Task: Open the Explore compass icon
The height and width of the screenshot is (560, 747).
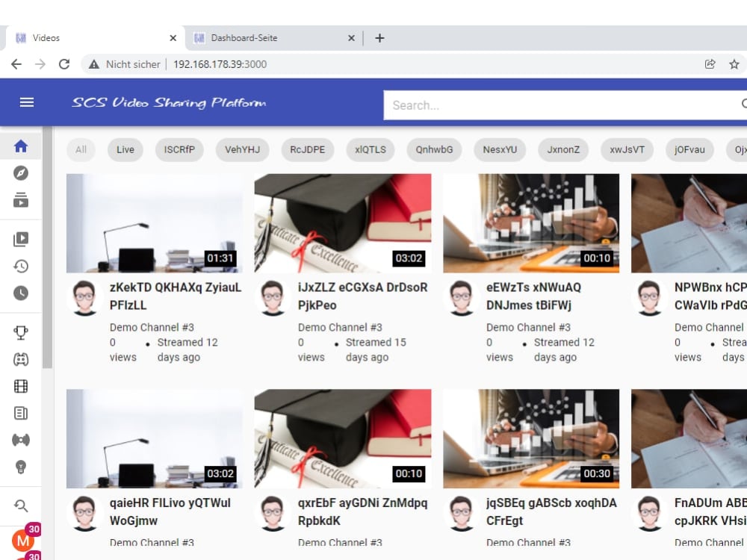Action: (20, 173)
